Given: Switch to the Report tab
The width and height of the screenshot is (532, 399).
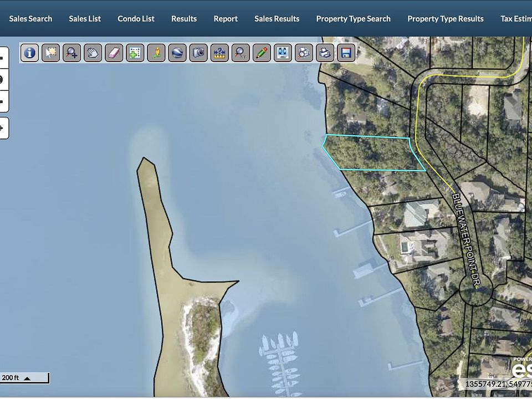Looking at the screenshot, I should (x=226, y=19).
